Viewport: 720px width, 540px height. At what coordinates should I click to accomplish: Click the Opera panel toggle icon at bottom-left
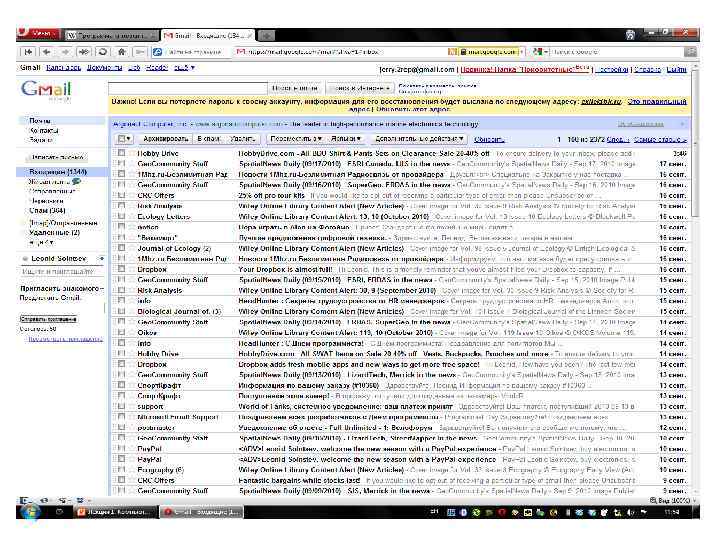coord(24,500)
